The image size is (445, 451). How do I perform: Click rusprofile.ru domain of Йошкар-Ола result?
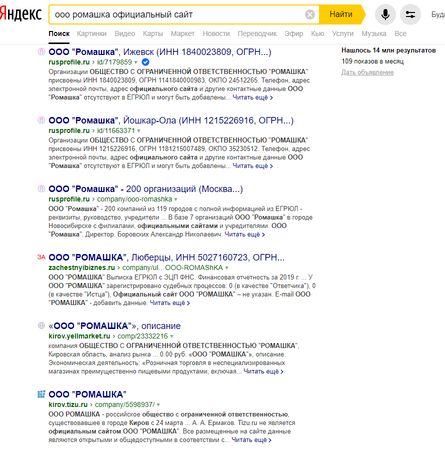click(69, 131)
